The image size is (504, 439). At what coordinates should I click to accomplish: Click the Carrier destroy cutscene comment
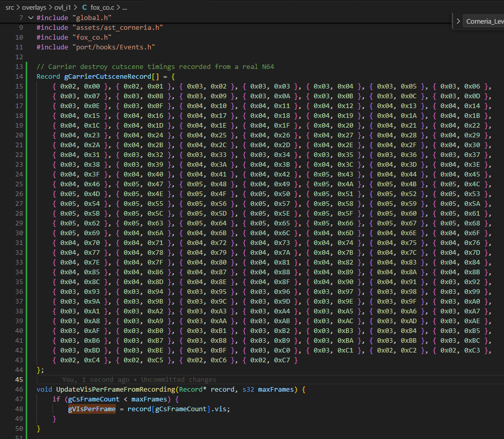pyautogui.click(x=155, y=66)
